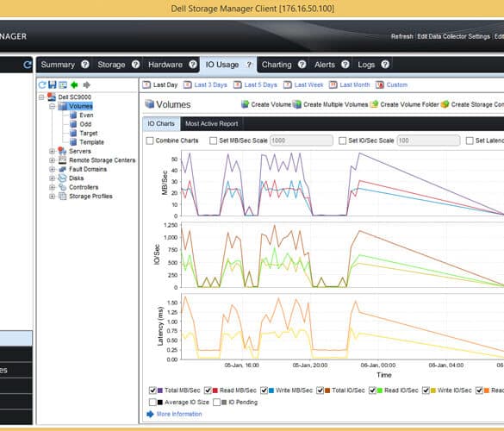The width and height of the screenshot is (504, 431).
Task: Select the Template volume folder in tree
Action: click(91, 142)
